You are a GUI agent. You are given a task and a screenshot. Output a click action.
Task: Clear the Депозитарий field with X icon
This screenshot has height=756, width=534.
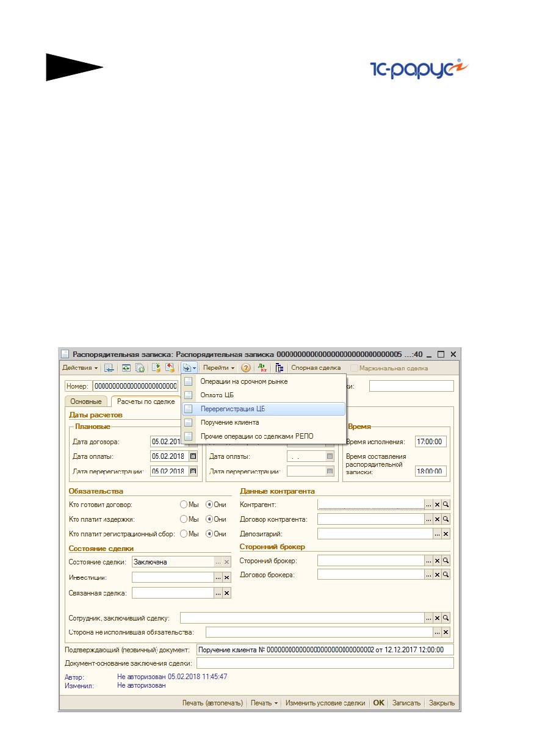click(x=446, y=534)
